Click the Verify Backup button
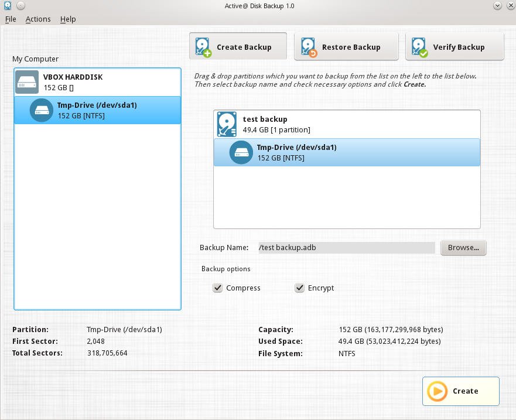The width and height of the screenshot is (516, 420). pos(455,46)
